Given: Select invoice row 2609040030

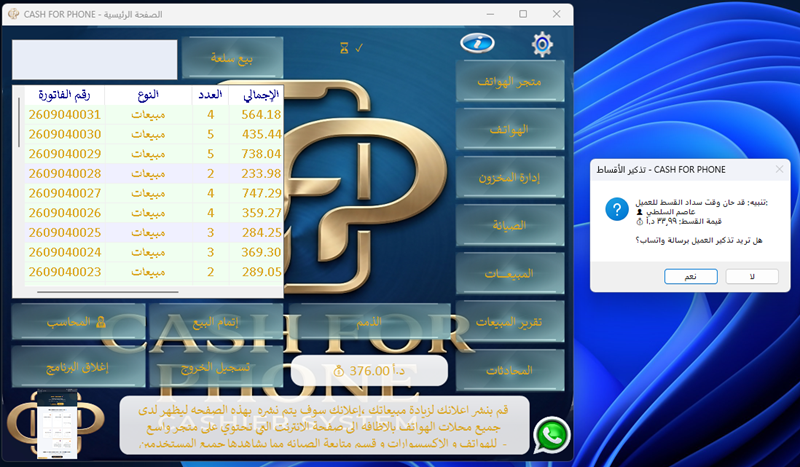Looking at the screenshot, I should (154, 134).
